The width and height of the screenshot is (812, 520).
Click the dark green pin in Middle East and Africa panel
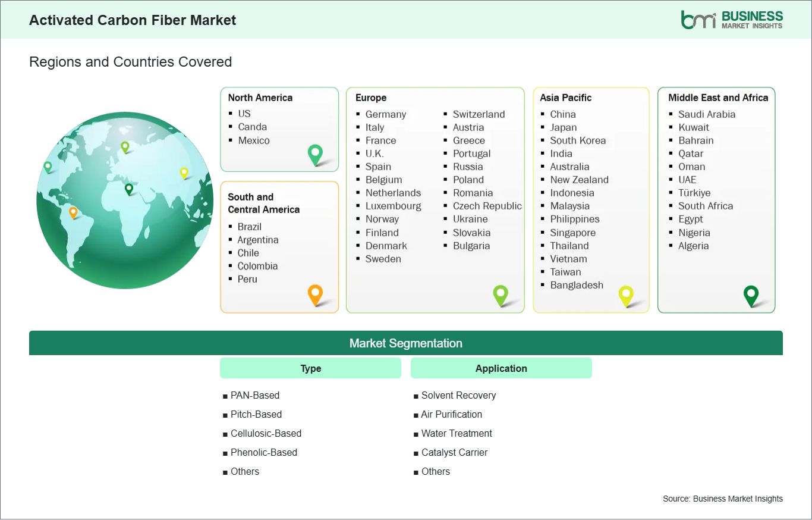[751, 295]
